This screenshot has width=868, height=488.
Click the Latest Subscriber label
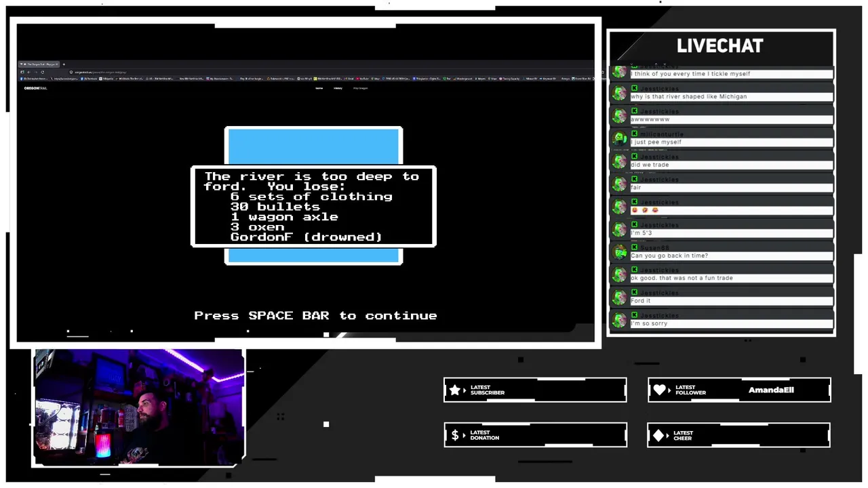pyautogui.click(x=488, y=390)
